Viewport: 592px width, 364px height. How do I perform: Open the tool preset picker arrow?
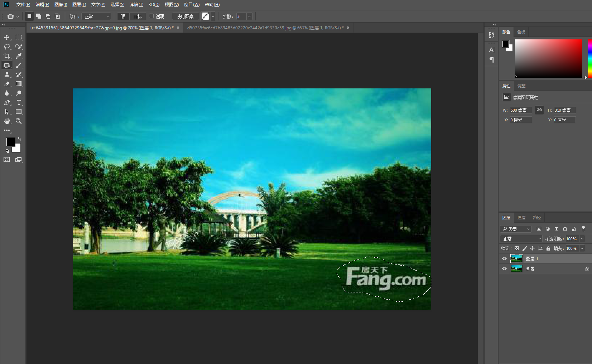tap(18, 16)
